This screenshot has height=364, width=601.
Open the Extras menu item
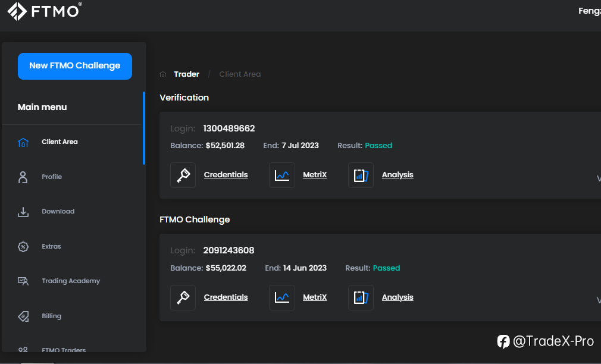tap(51, 246)
